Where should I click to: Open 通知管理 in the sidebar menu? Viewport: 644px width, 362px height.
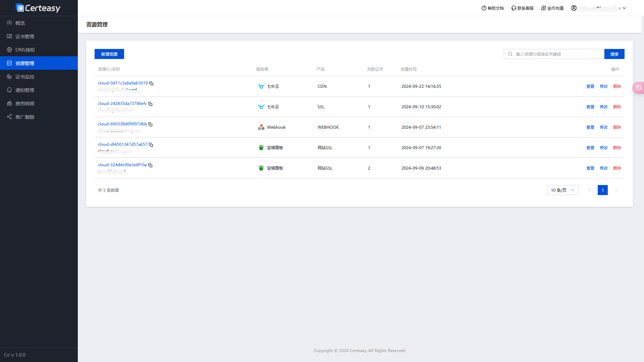click(x=39, y=90)
